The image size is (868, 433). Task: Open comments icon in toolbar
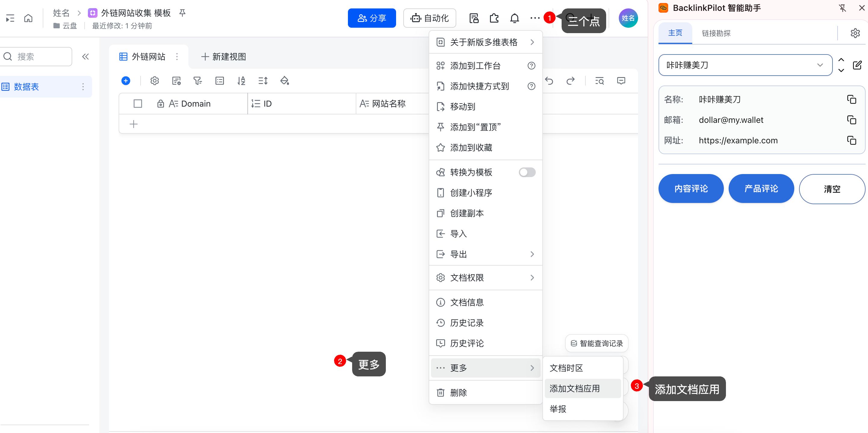[621, 81]
